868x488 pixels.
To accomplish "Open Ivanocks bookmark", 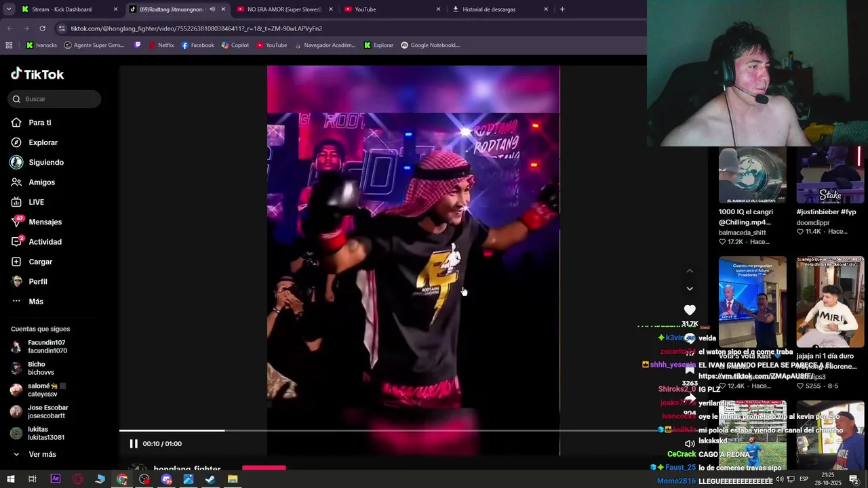I will pyautogui.click(x=41, y=45).
